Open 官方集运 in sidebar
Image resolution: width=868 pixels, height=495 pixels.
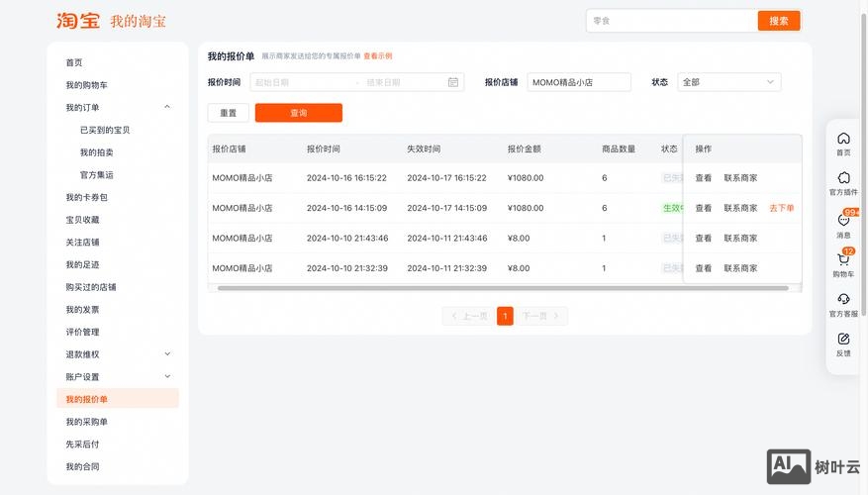point(96,174)
